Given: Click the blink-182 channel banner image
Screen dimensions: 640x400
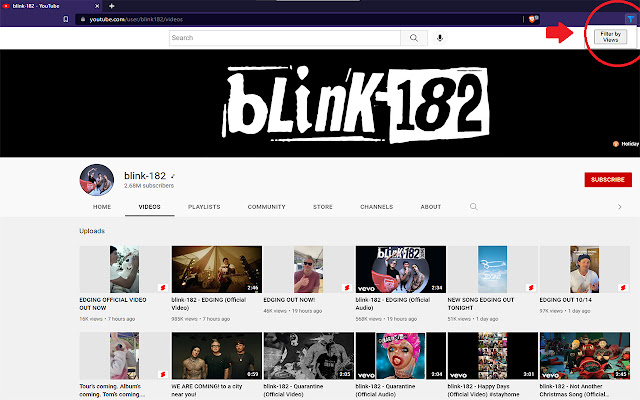Looking at the screenshot, I should (x=320, y=103).
